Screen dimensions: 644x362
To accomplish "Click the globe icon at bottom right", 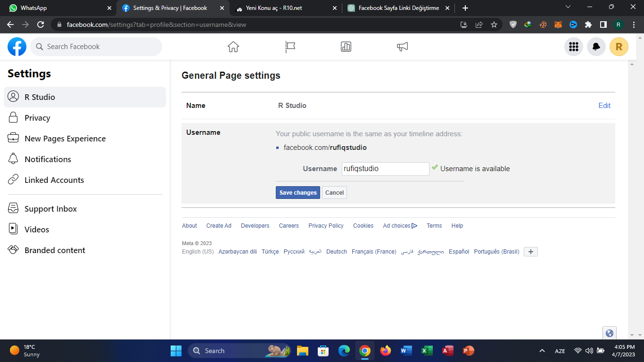I will point(610,333).
